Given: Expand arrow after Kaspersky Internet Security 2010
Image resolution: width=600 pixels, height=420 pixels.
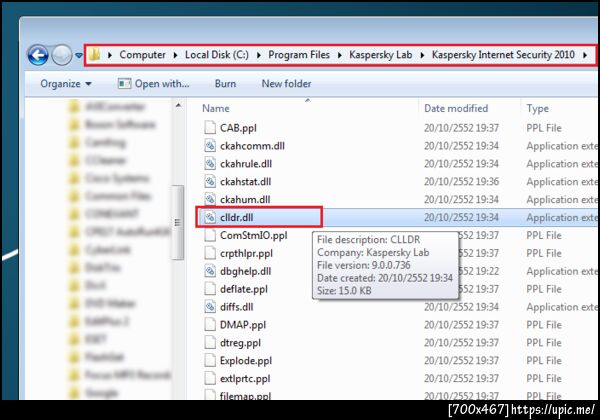Looking at the screenshot, I should click(x=585, y=55).
